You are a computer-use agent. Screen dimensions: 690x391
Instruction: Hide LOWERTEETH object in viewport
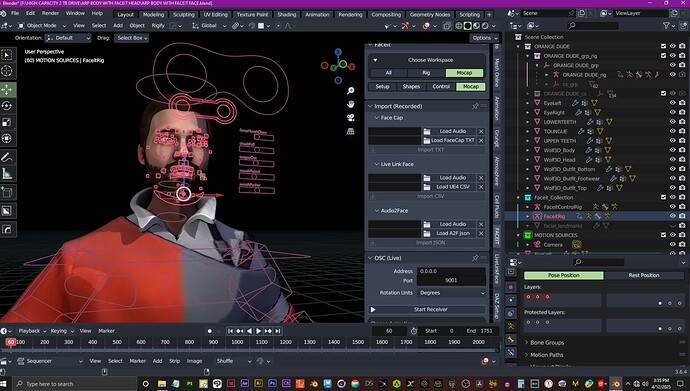coord(672,122)
